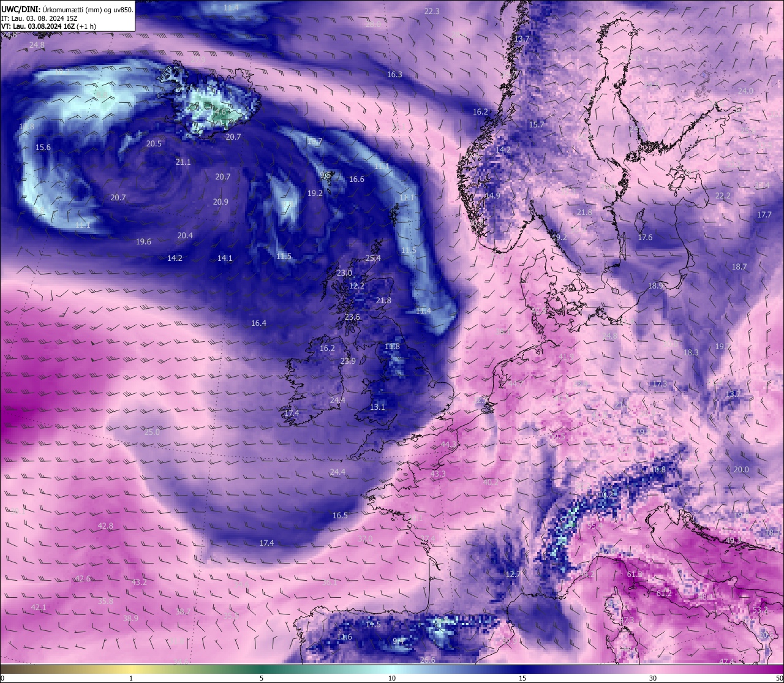Click the UWC/DINI title text in header
Screen dimensions: 784x683
coord(21,10)
